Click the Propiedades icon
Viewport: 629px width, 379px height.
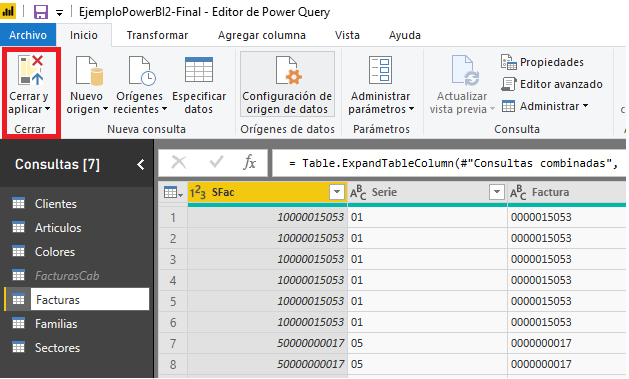(508, 62)
